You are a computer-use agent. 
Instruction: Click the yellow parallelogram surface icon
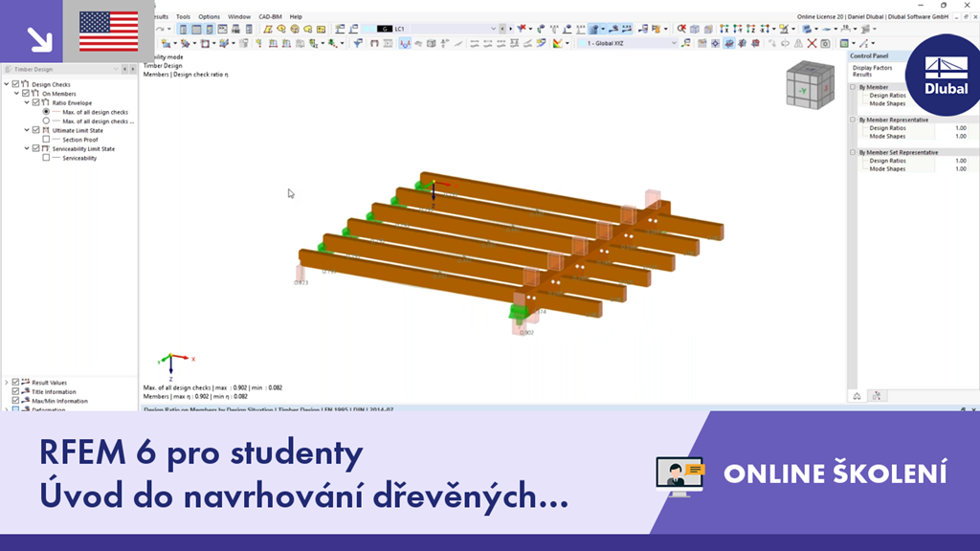tap(268, 29)
